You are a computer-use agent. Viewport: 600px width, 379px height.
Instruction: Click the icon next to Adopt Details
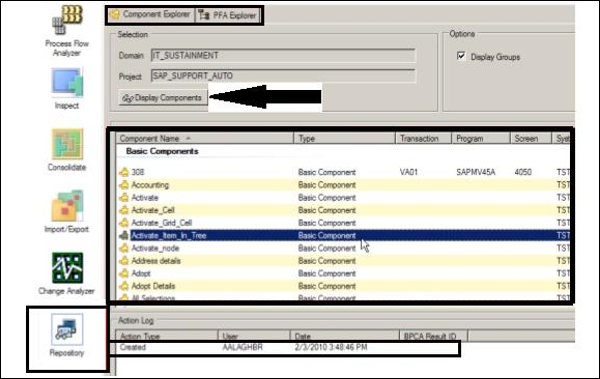pos(124,286)
